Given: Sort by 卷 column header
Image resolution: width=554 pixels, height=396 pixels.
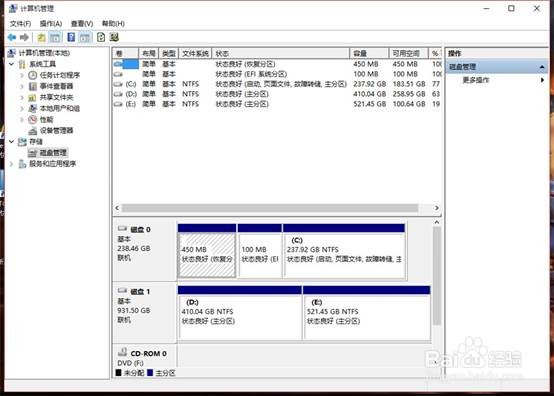Looking at the screenshot, I should tap(126, 53).
